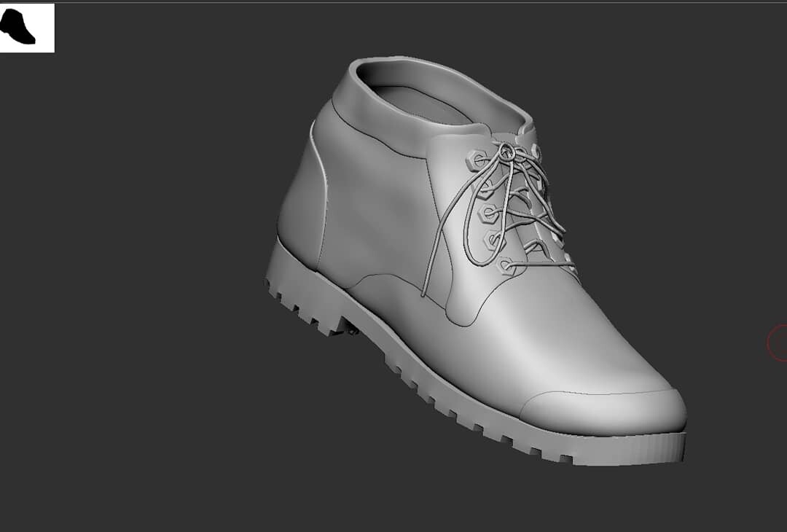Click the top lace knot
787x532 pixels.
[508, 151]
